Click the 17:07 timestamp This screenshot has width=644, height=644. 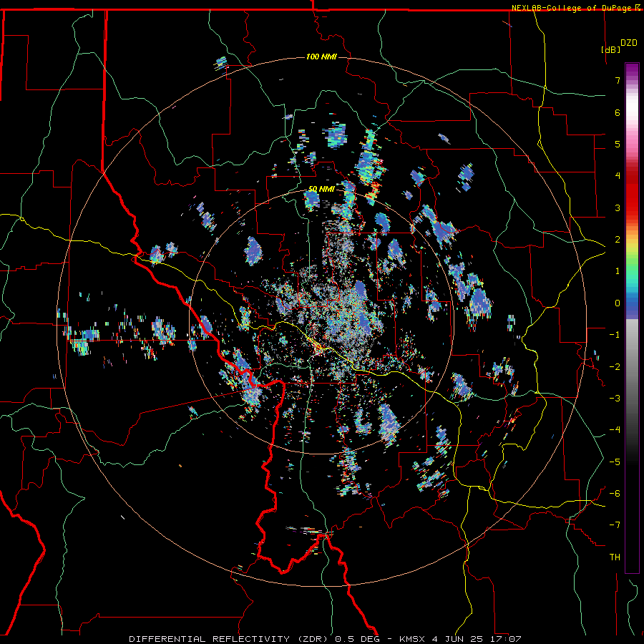pyautogui.click(x=504, y=639)
